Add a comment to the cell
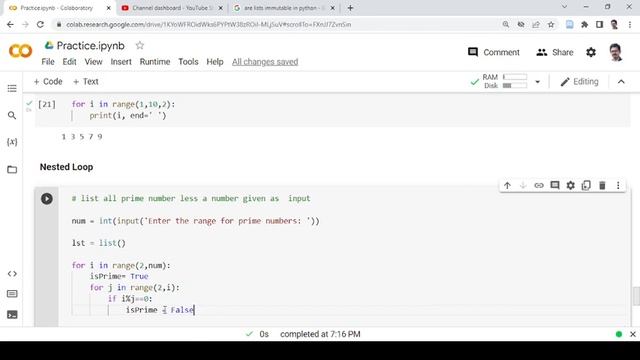This screenshot has width=640, height=360. (555, 186)
